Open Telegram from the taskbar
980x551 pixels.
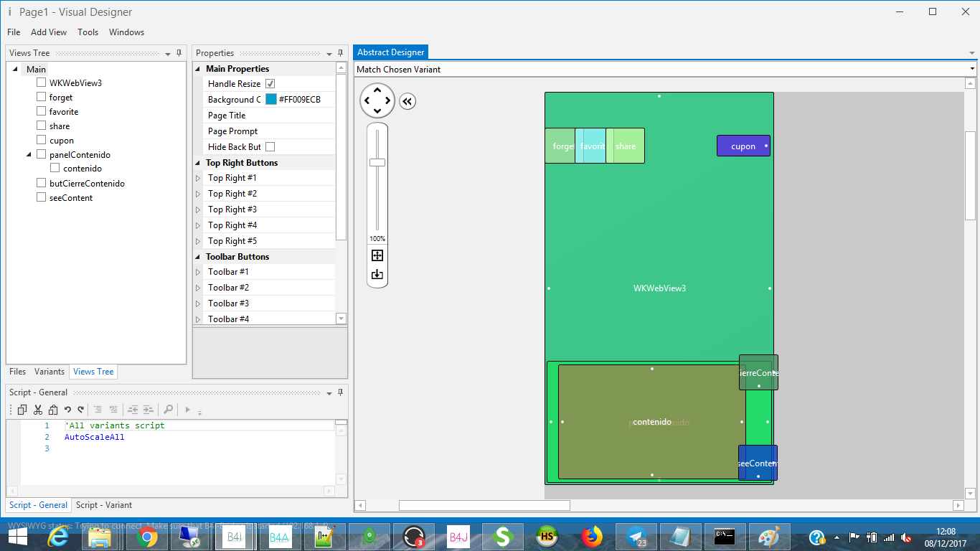coord(636,537)
